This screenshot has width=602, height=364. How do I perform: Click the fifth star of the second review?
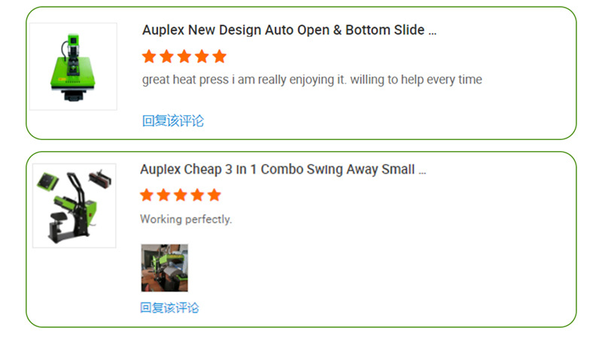click(x=214, y=195)
